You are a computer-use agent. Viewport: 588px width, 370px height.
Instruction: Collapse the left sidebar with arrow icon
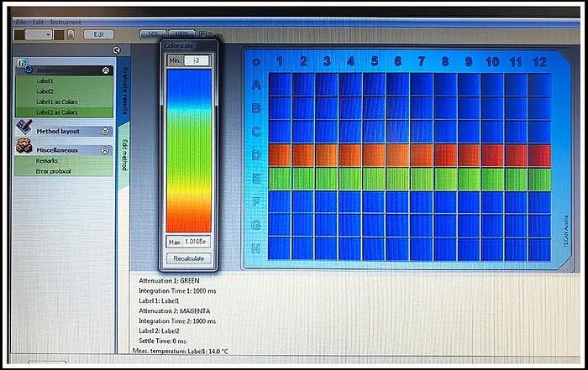point(116,50)
